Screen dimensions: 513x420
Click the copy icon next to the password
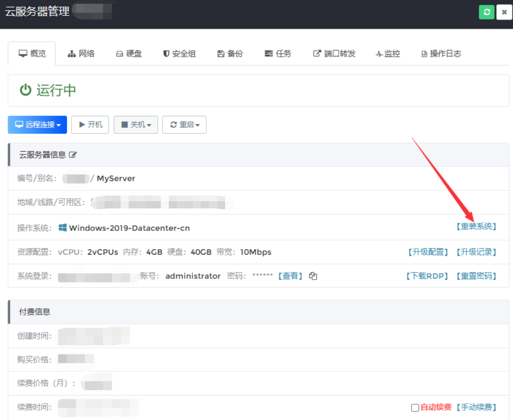click(313, 276)
